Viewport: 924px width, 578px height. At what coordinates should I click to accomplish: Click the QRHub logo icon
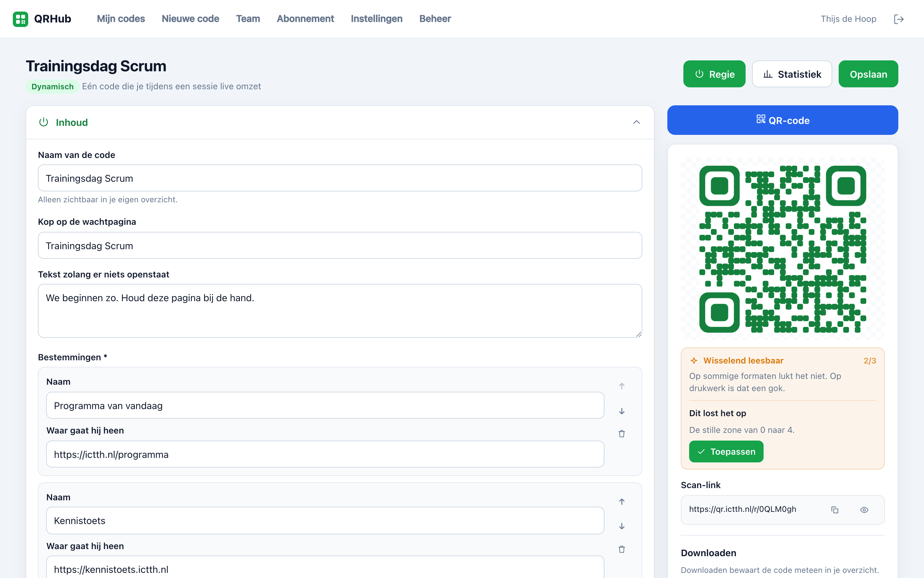[20, 19]
